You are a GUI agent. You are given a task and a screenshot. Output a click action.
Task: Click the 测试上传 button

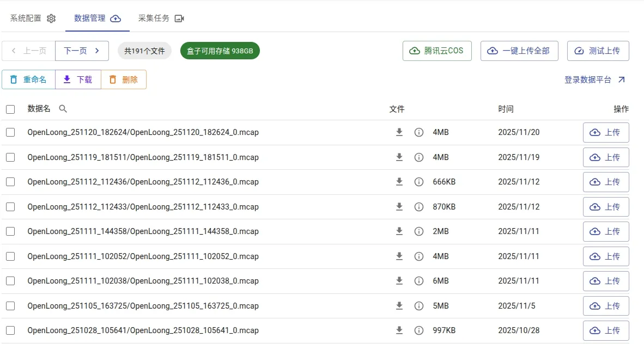(x=598, y=51)
